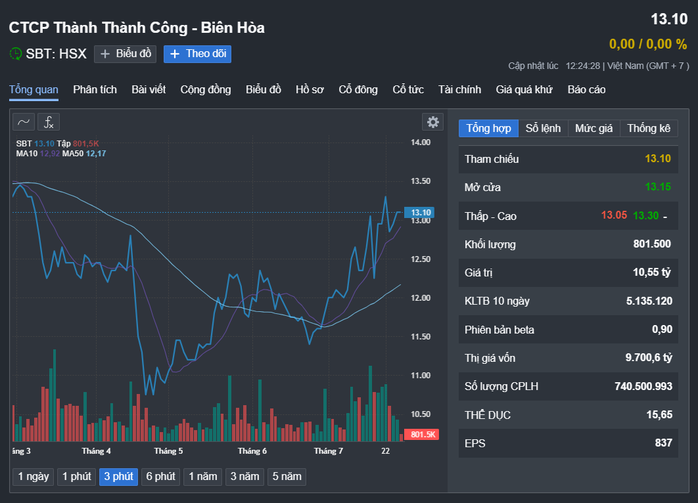Viewport: 698px width, 503px height.
Task: Select the Tổng hợp panel tab
Action: (489, 128)
